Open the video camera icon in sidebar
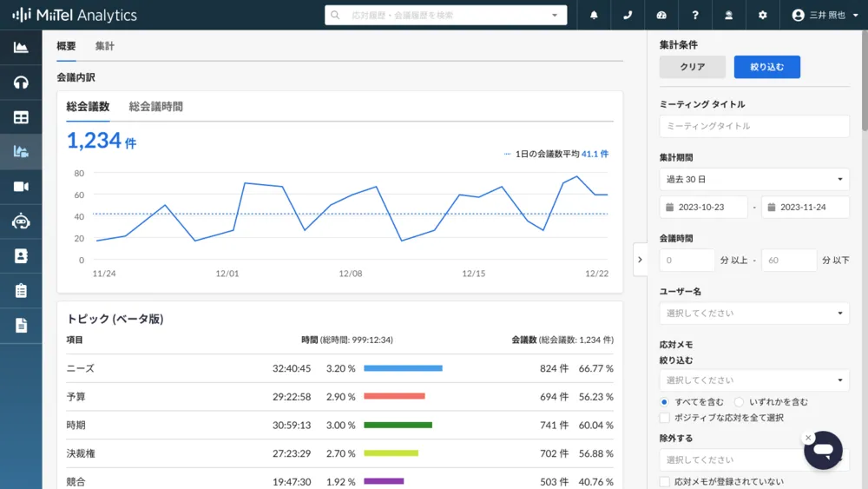The image size is (868, 489). pos(21,187)
